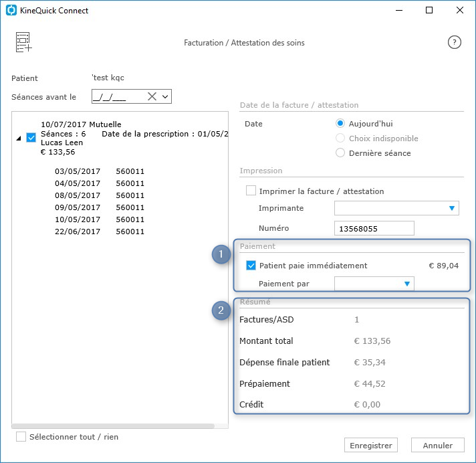Viewport: 476px width, 463px height.
Task: Choose the Aujourd'hui date option
Action: click(340, 123)
